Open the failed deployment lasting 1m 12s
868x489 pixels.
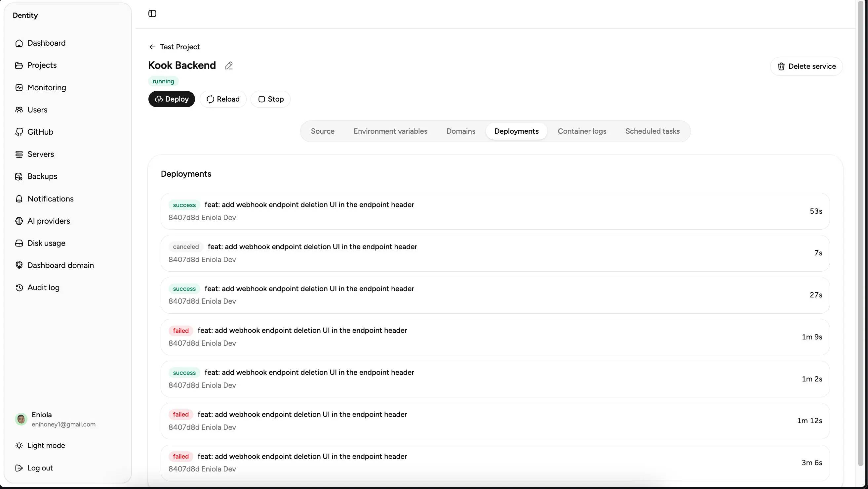point(495,421)
